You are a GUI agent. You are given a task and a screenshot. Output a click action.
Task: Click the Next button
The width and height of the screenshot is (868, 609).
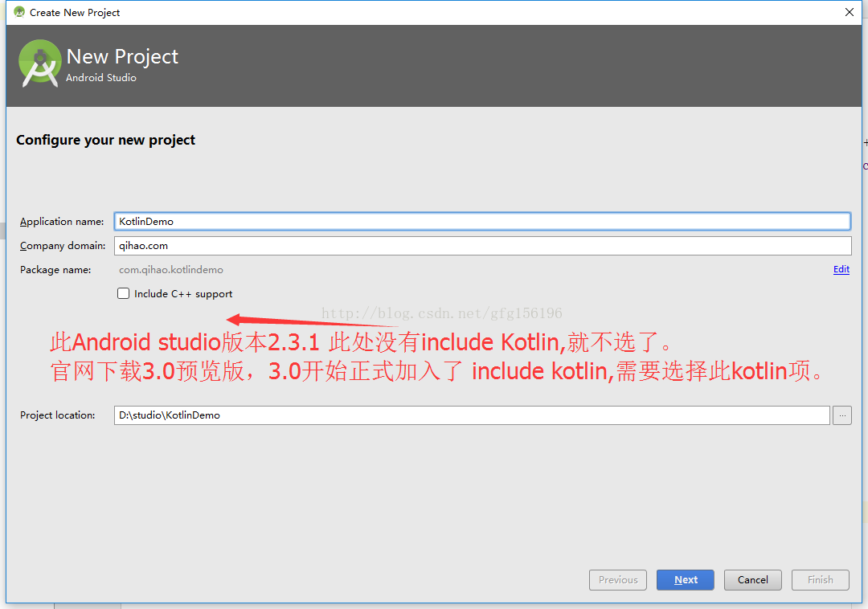(686, 580)
